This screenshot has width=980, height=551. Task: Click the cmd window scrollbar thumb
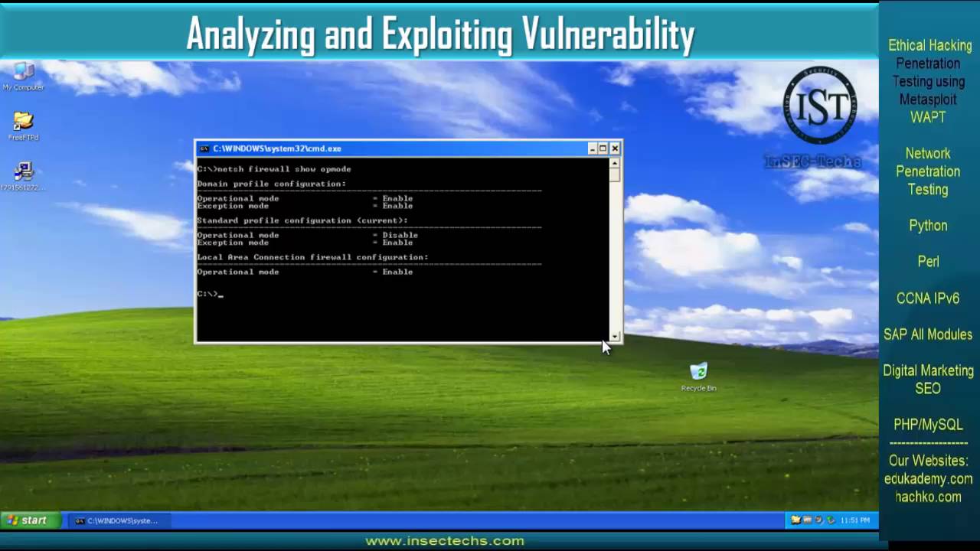click(x=614, y=174)
